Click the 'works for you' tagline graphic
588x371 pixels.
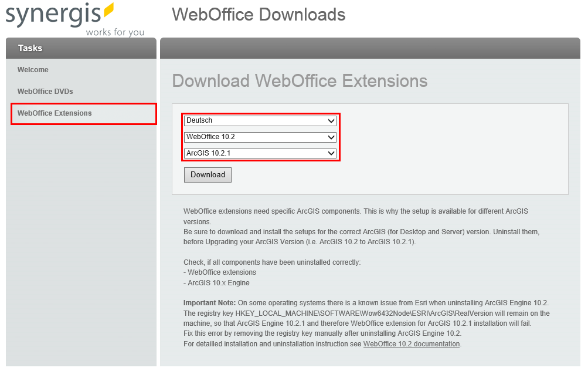coord(114,32)
